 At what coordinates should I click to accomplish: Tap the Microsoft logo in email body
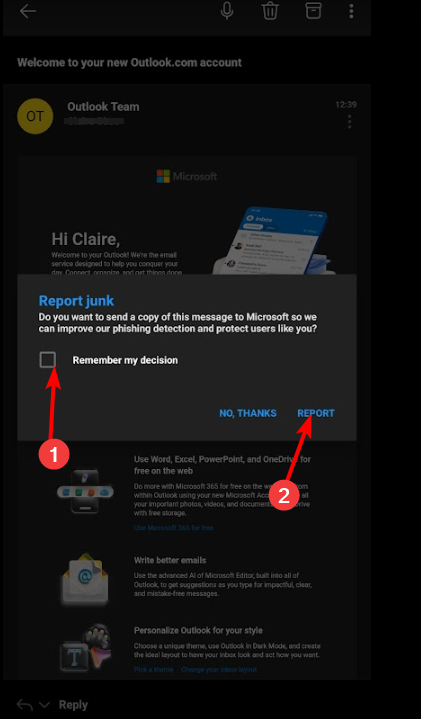click(x=187, y=176)
